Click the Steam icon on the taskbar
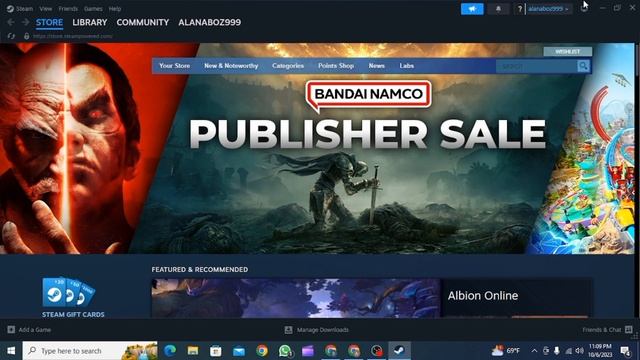Viewport: 640px width, 360px height. tap(399, 350)
